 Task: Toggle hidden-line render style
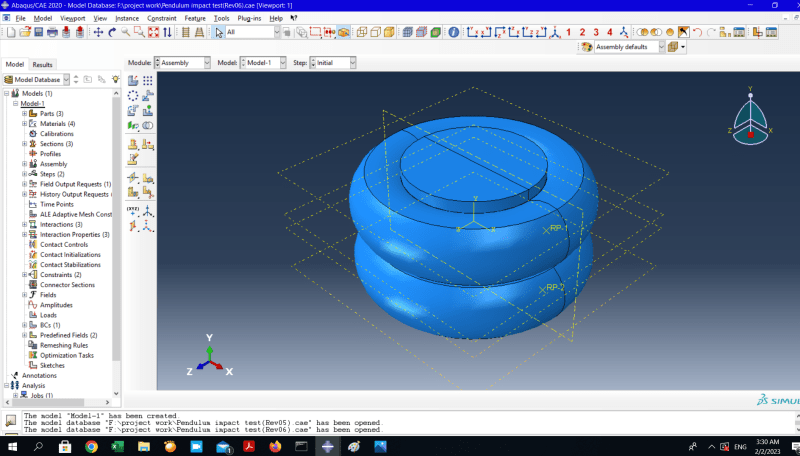coord(376,32)
